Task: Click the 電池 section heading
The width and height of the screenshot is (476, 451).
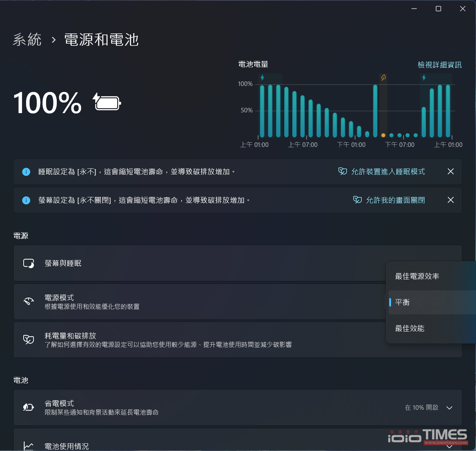Action: click(x=21, y=380)
